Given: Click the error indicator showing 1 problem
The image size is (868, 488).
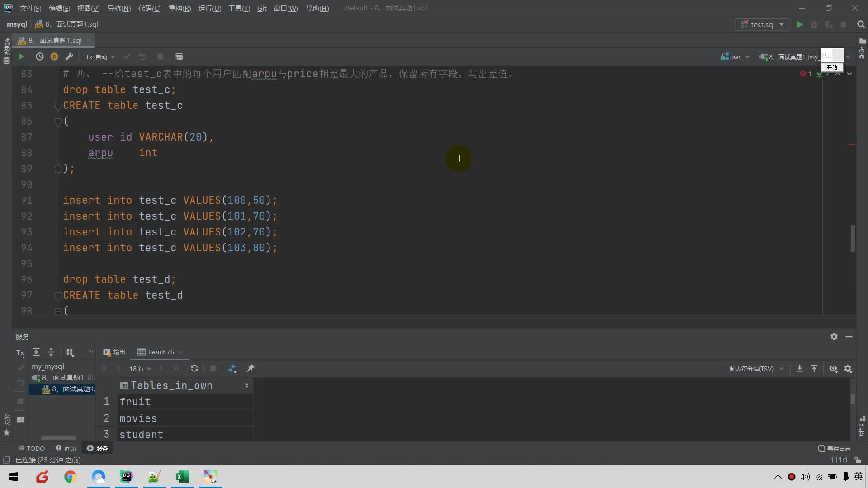Looking at the screenshot, I should click(x=806, y=74).
